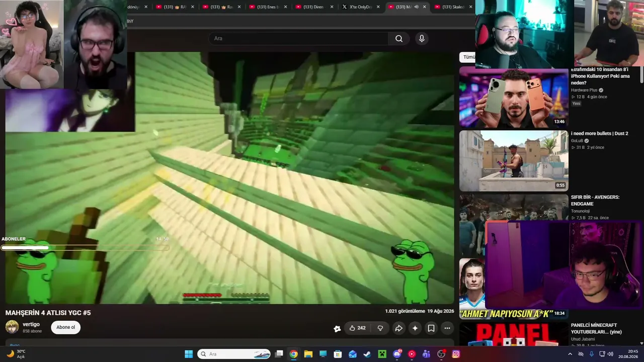
Task: Subscribe with the 'Abone ol' button
Action: coord(65,327)
